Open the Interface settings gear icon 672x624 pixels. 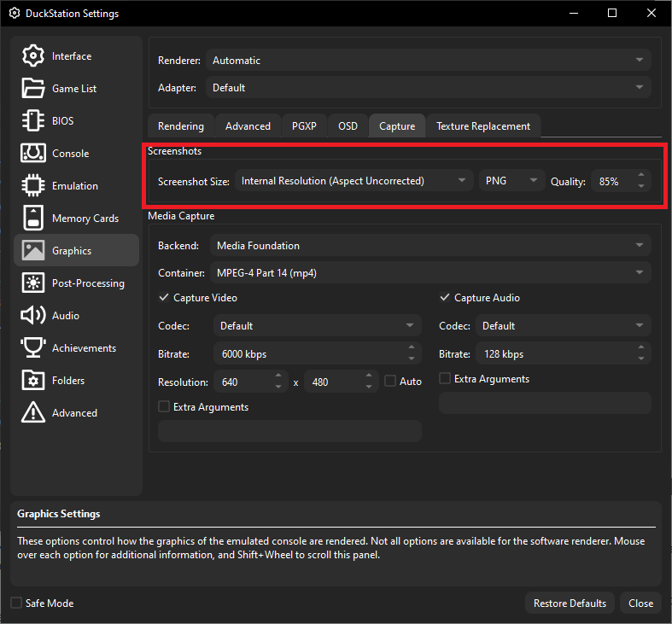tap(33, 55)
